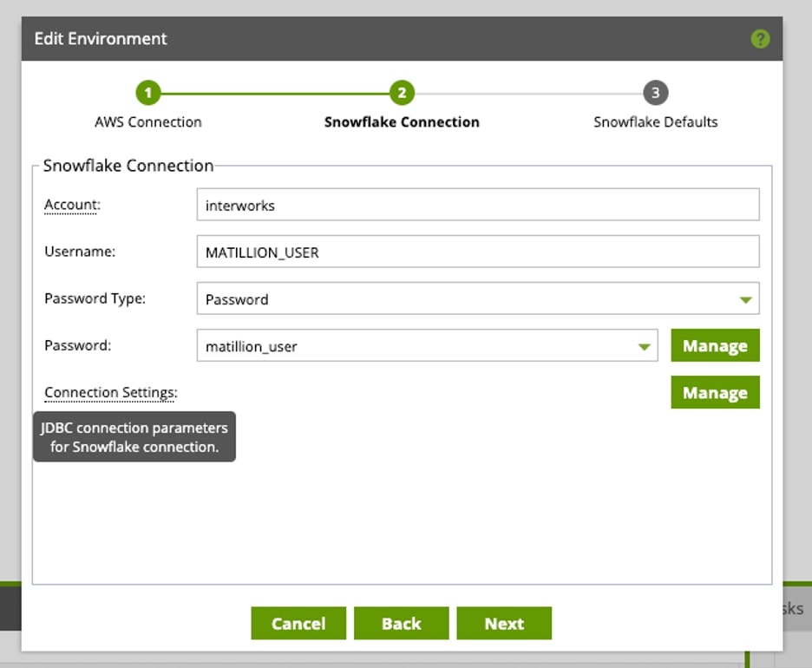Image resolution: width=812 pixels, height=668 pixels.
Task: Go Back to previous step
Action: click(402, 623)
